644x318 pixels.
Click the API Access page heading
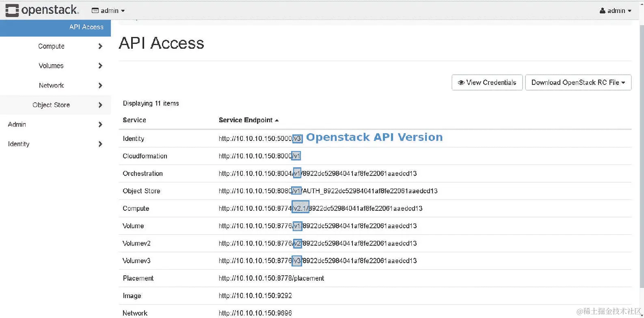161,43
